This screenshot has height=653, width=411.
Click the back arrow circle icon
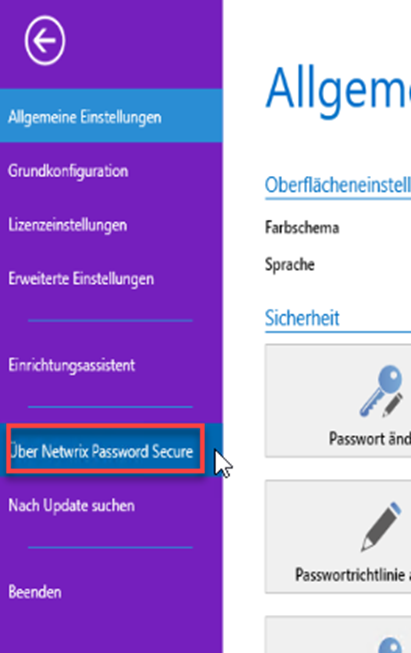tap(45, 40)
